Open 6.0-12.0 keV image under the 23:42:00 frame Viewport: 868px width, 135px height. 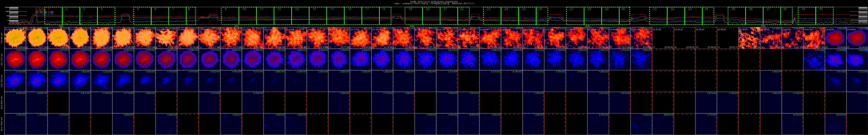click(836, 59)
